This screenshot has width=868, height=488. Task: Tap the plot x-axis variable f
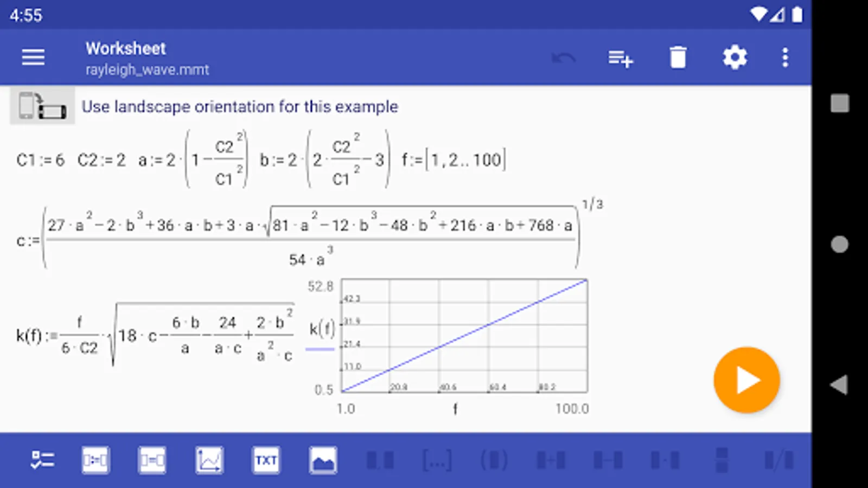pyautogui.click(x=455, y=408)
